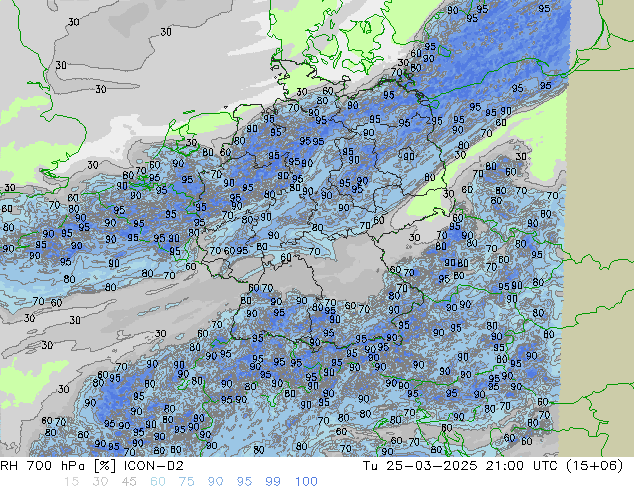Image resolution: width=634 pixels, height=490 pixels.
Task: Click the "[%]" unit label in title
Action: (104, 466)
